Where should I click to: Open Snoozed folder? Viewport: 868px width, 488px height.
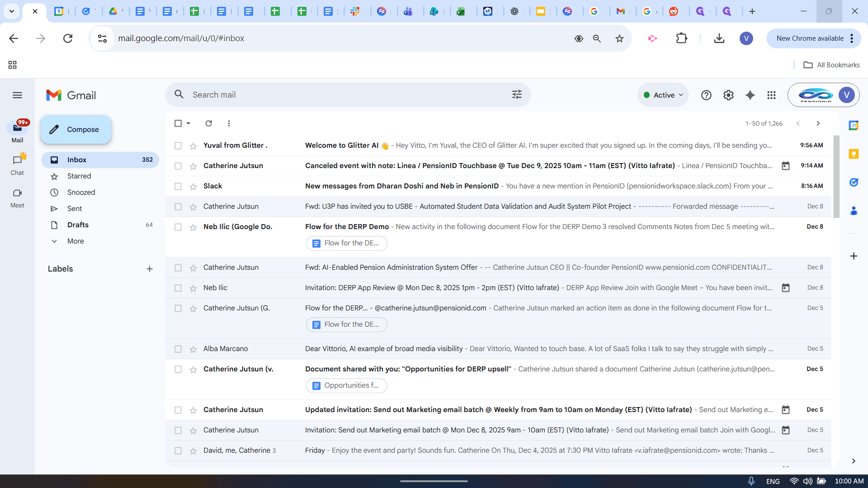coord(100,192)
